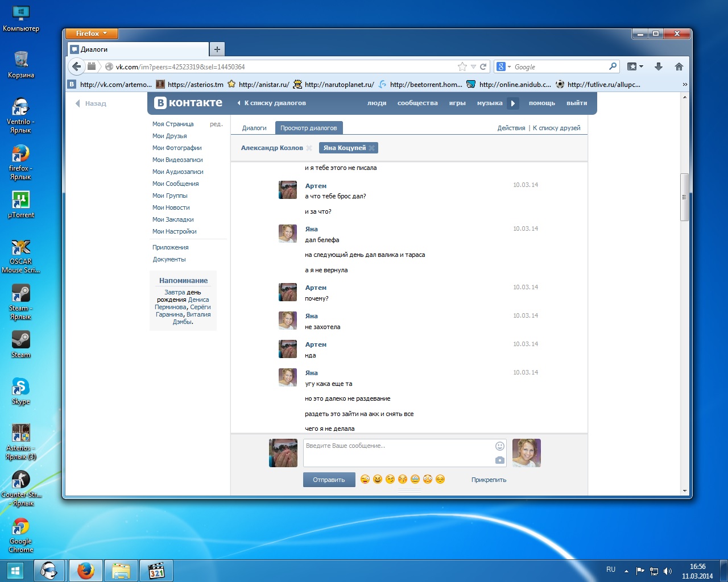Viewport: 728px width, 582px height.
Task: Click the ВКонтакте logo
Action: 188,103
